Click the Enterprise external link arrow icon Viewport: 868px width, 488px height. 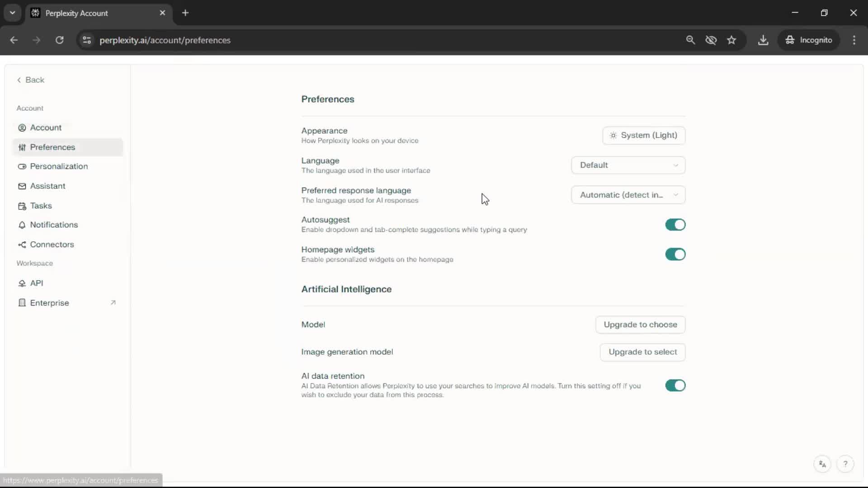tap(113, 303)
